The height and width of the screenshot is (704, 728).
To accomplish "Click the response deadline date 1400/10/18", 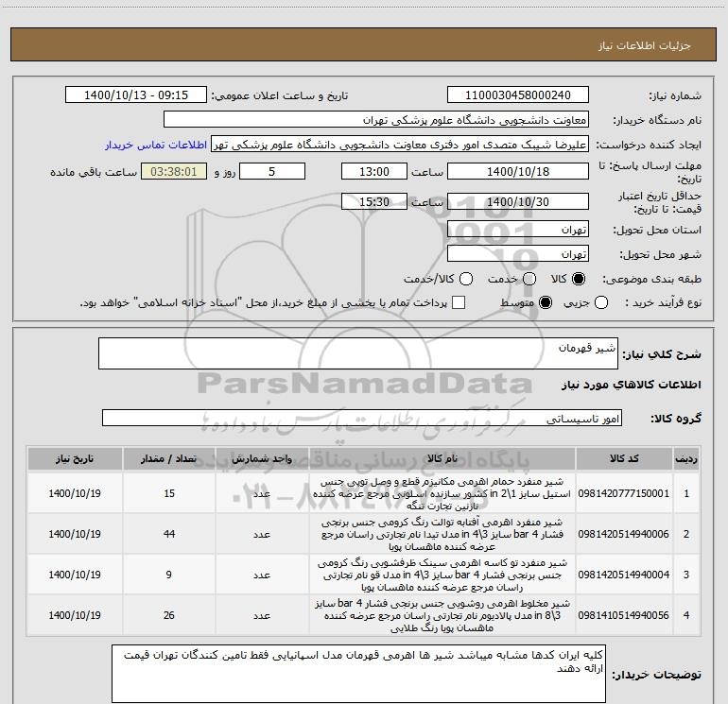I will (x=518, y=172).
